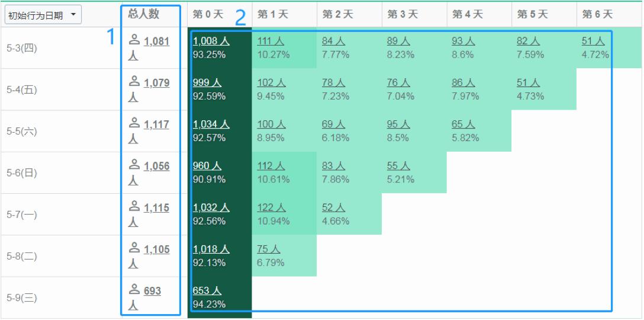The image size is (644, 320).
Task: Click user icon in 5-6(日) total row
Action: [x=134, y=166]
